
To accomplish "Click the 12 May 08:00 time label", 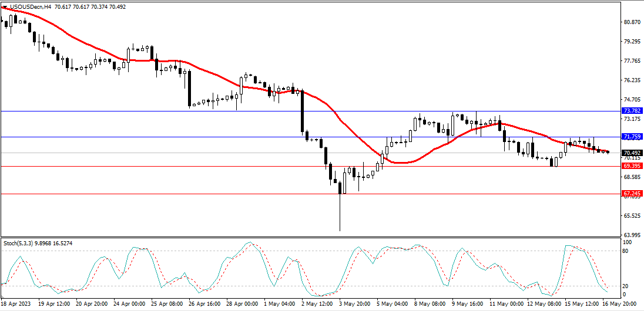I will (x=544, y=304).
